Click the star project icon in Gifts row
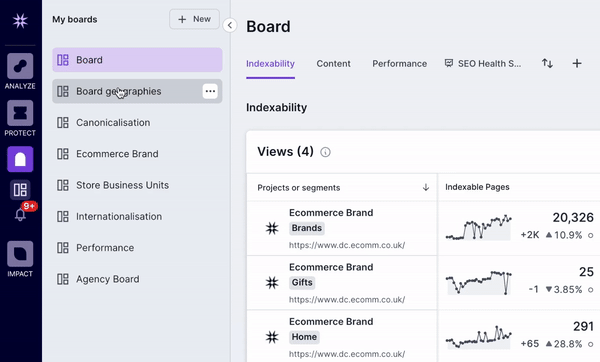 (x=272, y=283)
